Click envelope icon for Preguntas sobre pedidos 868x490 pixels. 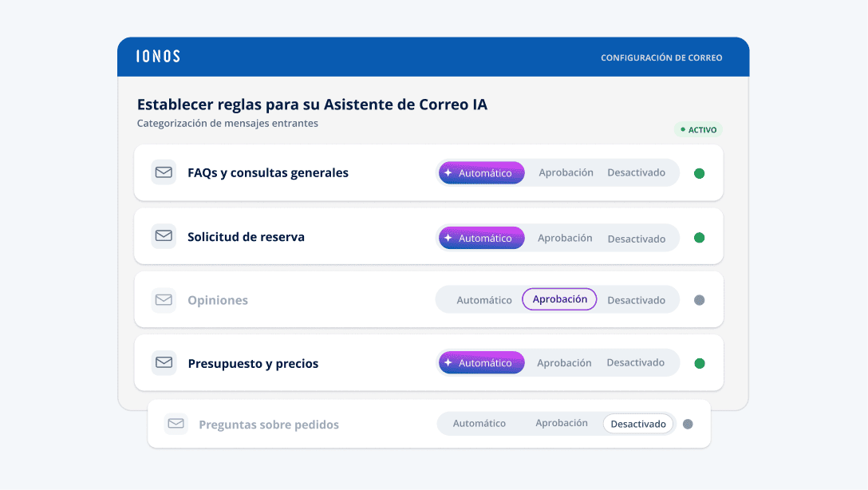click(x=176, y=424)
